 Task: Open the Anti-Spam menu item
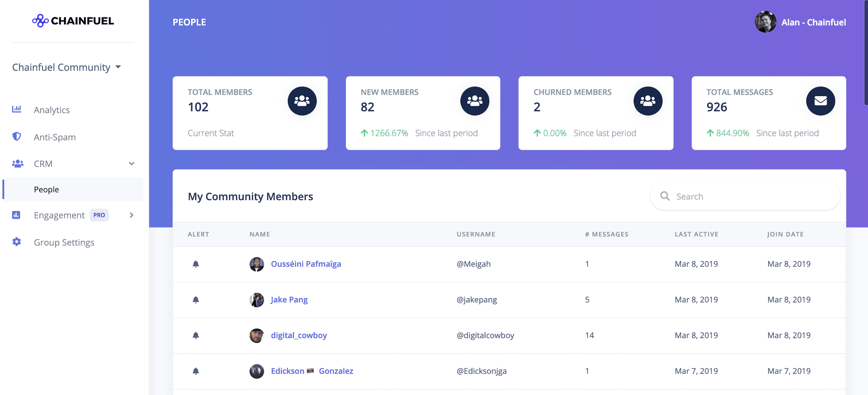pos(55,137)
